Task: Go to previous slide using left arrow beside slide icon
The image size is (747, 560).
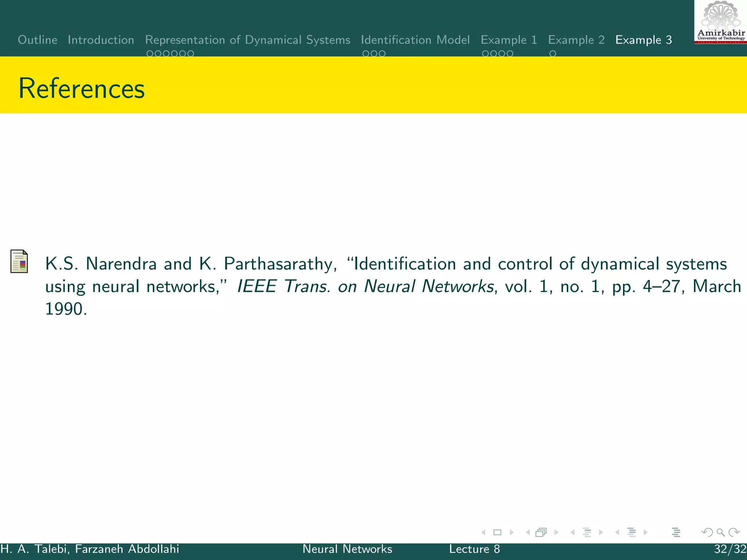Action: pos(483,532)
